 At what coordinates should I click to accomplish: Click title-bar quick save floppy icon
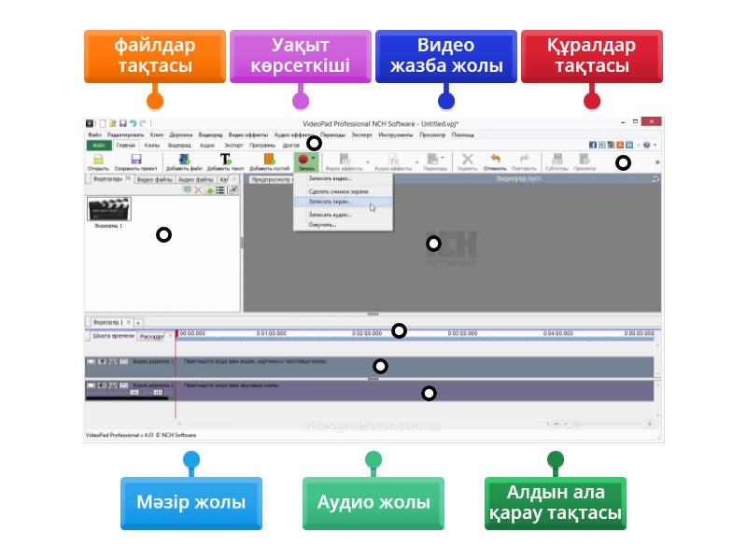123,123
